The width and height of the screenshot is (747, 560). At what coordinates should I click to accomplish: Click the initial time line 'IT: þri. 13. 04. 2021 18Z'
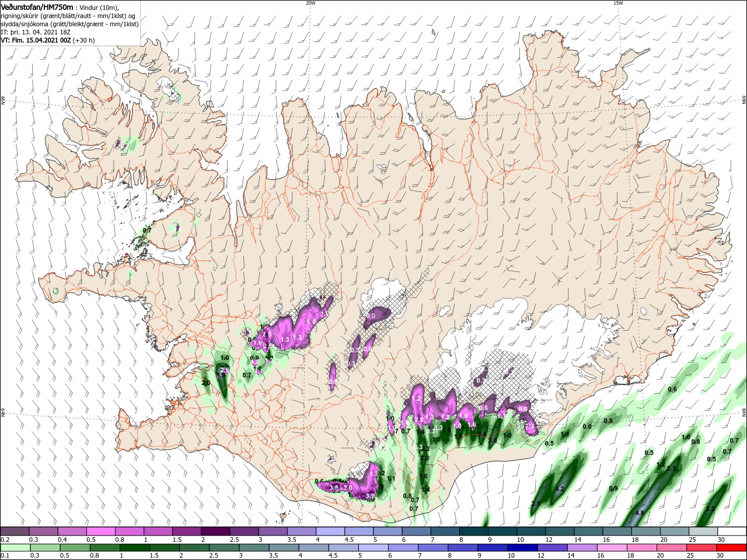(36, 32)
